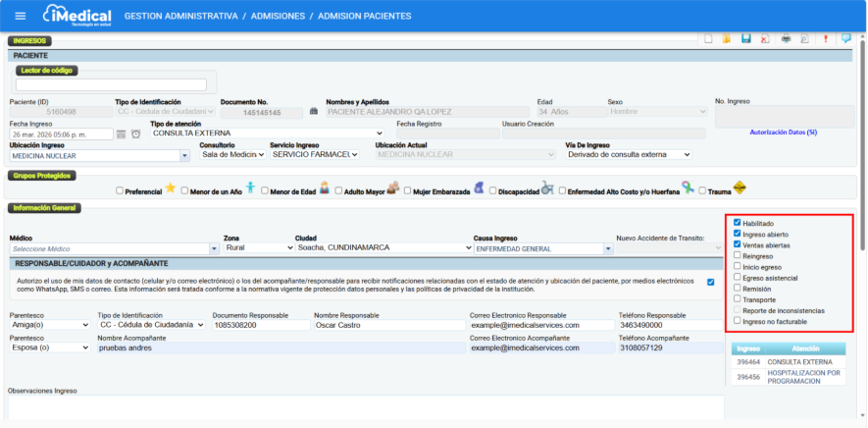
Task: Check the Preferencial protected group box
Action: click(x=120, y=191)
